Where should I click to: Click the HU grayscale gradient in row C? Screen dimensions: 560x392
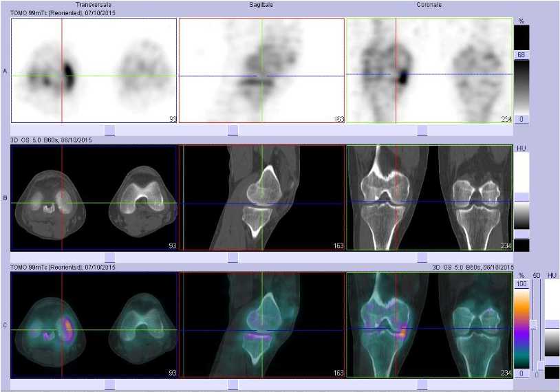[x=552, y=342]
